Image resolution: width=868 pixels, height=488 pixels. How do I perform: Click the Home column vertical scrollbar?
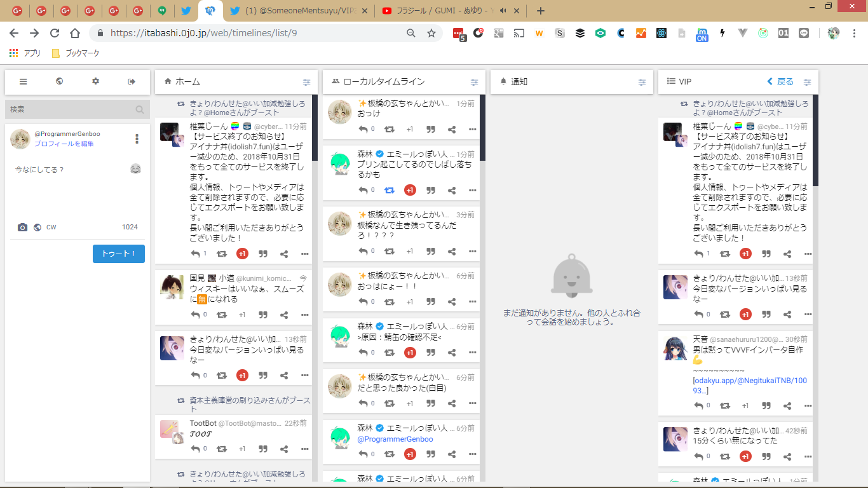[315, 127]
